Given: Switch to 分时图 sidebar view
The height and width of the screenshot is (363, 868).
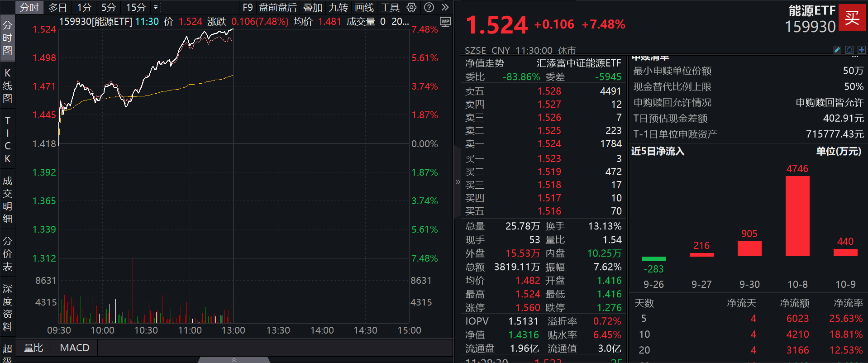Looking at the screenshot, I should [7, 38].
